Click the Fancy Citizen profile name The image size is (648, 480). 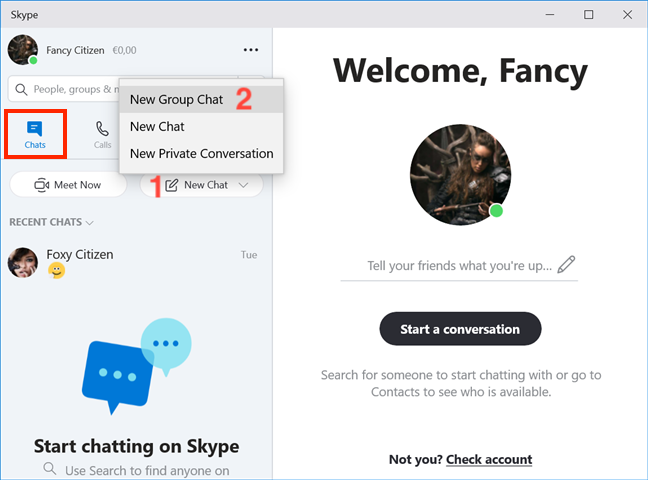coord(75,50)
